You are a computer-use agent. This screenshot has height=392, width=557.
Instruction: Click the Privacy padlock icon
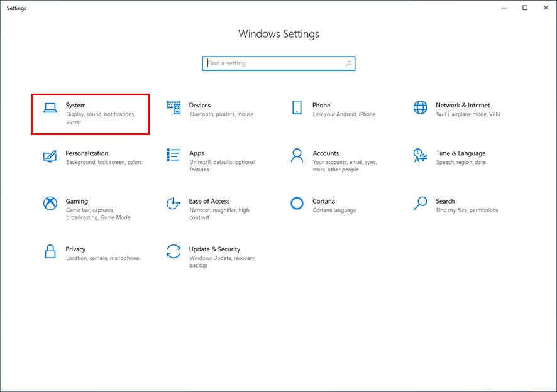pos(50,251)
